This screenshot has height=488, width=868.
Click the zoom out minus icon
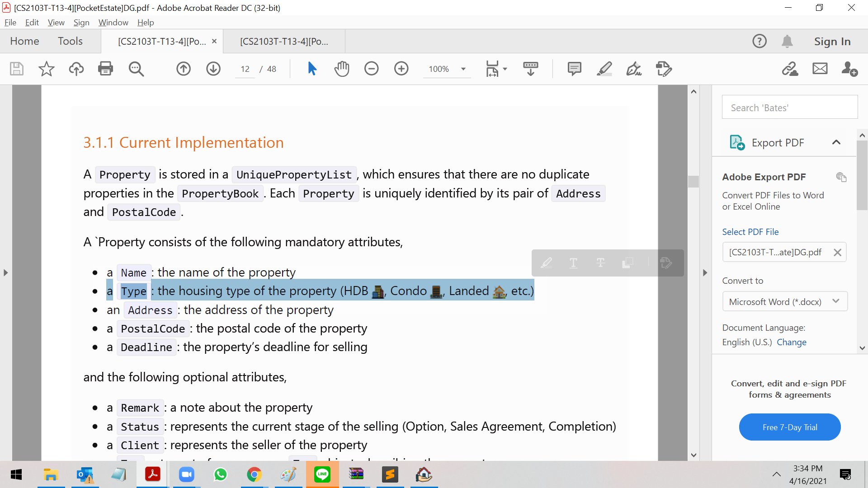click(x=371, y=69)
